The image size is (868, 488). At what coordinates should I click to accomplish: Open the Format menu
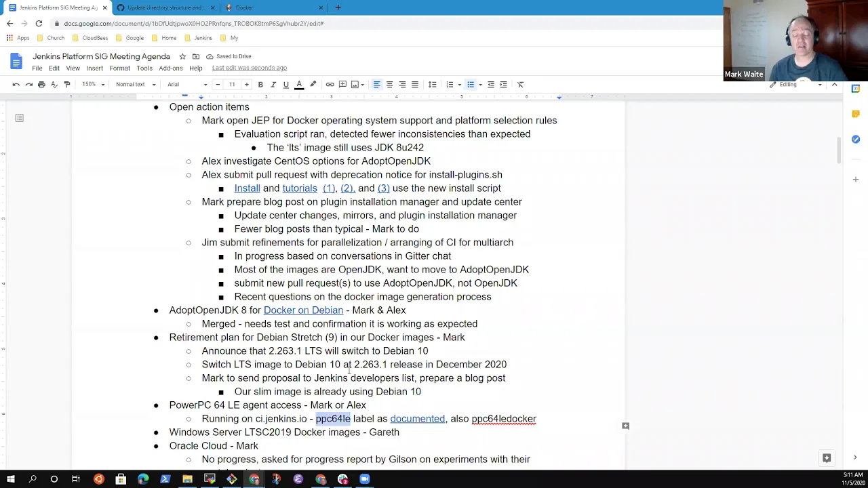119,68
